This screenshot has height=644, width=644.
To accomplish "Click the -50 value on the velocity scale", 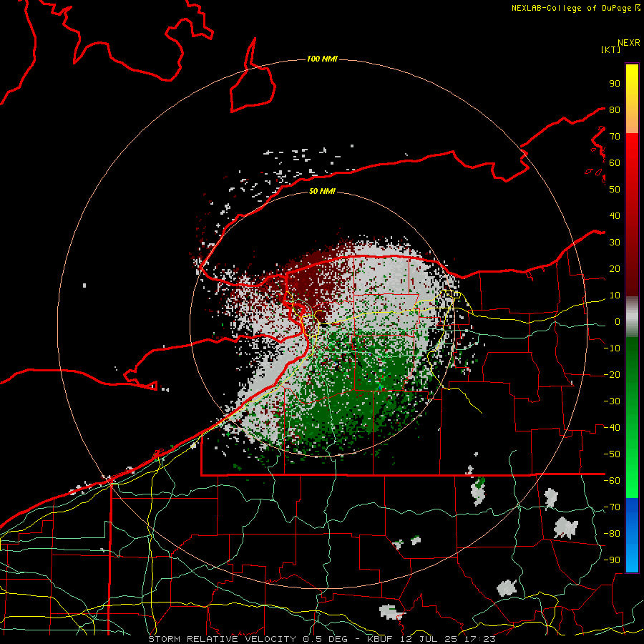I will click(x=612, y=454).
